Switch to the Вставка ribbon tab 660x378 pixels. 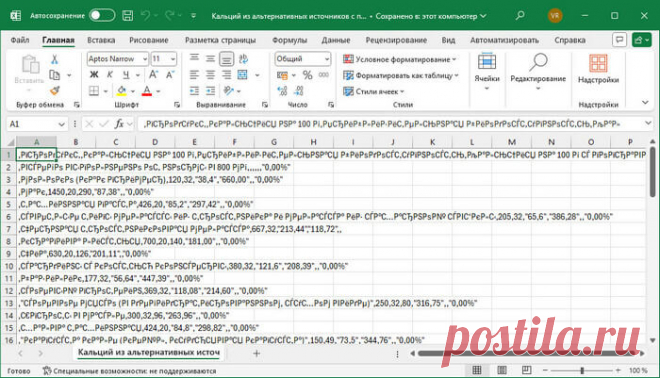point(101,40)
